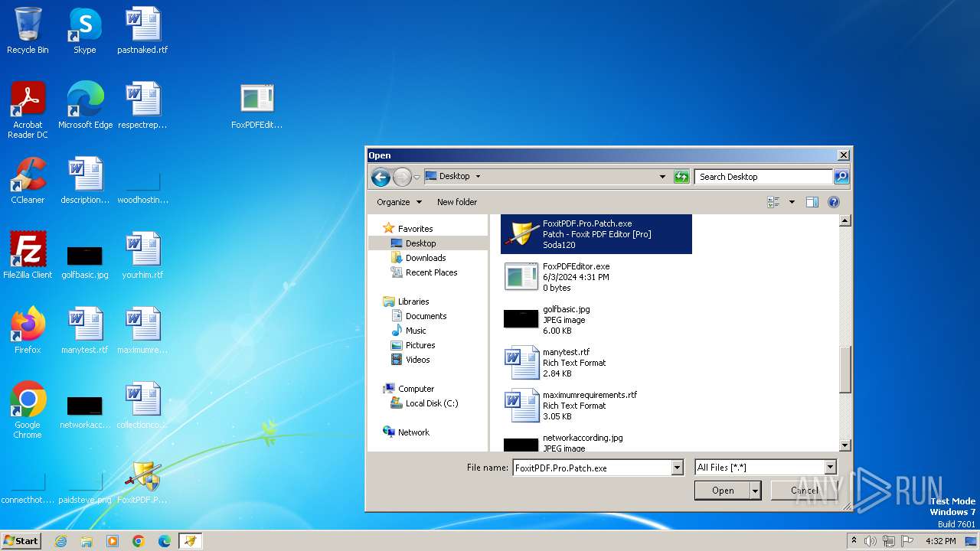This screenshot has height=551, width=980.
Task: Click the File name text field
Action: [591, 468]
